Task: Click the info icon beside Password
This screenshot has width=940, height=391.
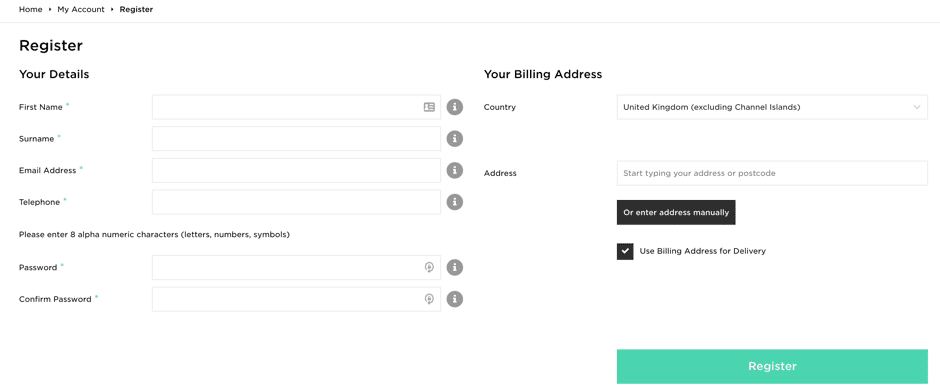Action: click(x=455, y=267)
